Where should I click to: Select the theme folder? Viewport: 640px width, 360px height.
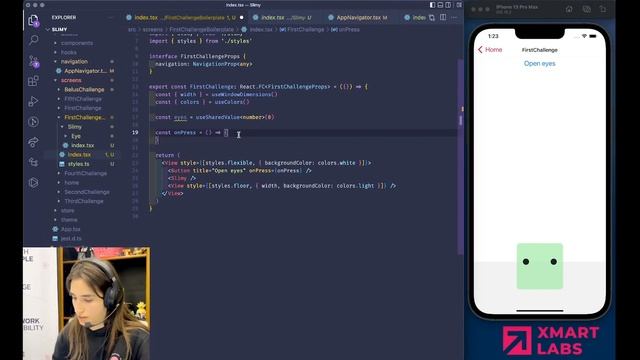tap(69, 220)
